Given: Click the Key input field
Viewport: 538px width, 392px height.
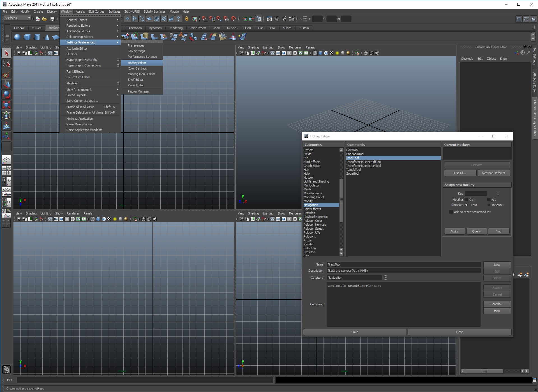Looking at the screenshot, I should (476, 193).
